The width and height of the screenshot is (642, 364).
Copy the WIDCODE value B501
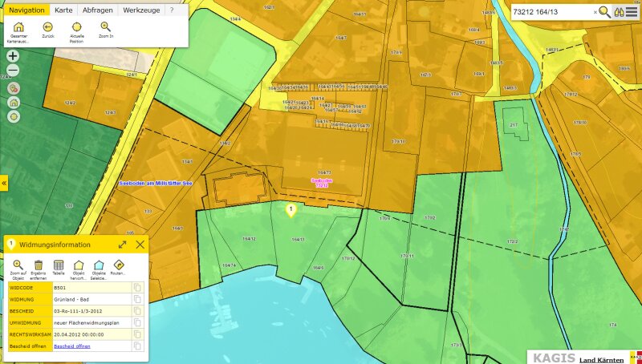[137, 288]
